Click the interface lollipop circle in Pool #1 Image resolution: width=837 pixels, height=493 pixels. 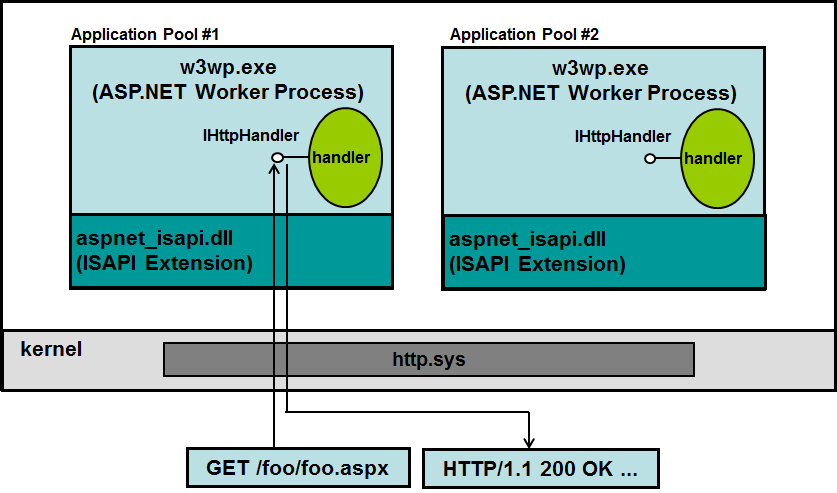coord(278,157)
